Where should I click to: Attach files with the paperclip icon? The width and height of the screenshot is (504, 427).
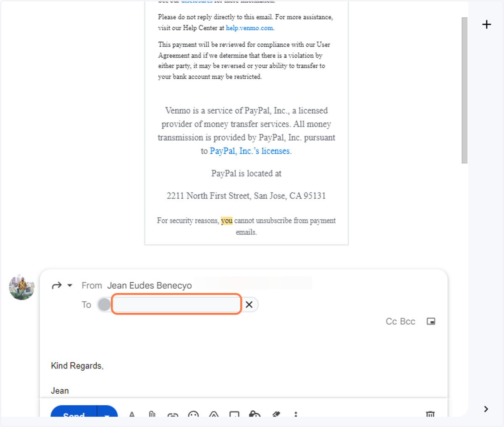pos(152,414)
